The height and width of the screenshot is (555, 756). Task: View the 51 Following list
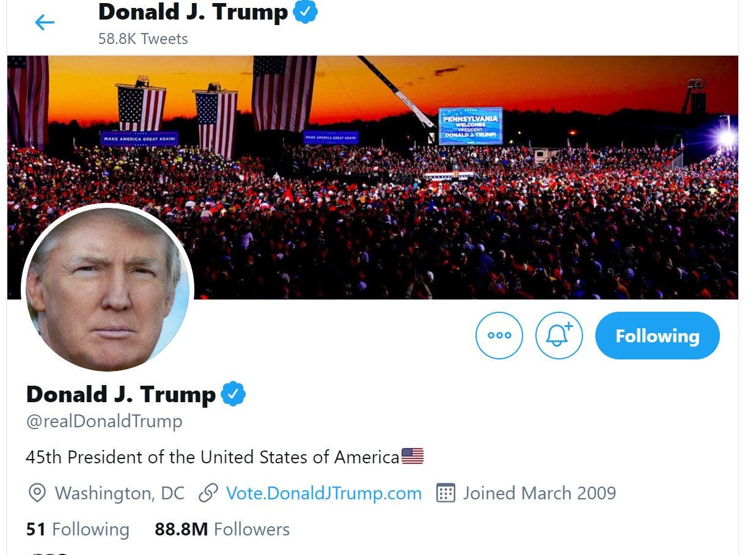tap(78, 529)
